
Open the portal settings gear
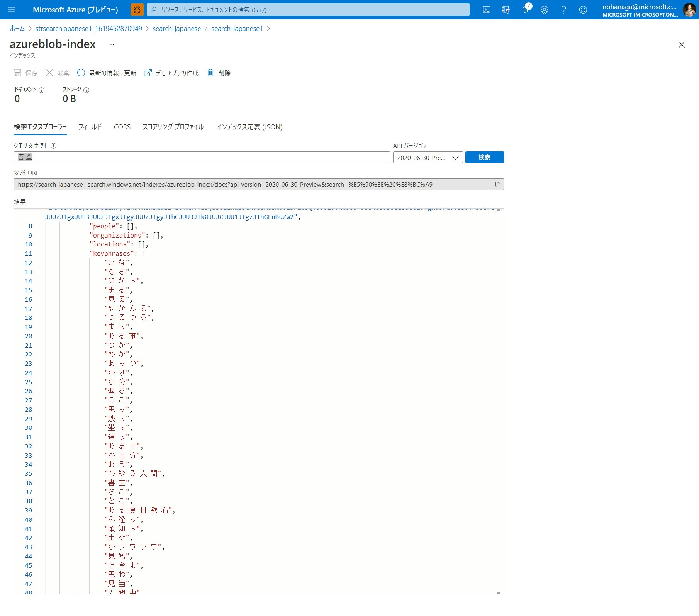click(x=544, y=10)
